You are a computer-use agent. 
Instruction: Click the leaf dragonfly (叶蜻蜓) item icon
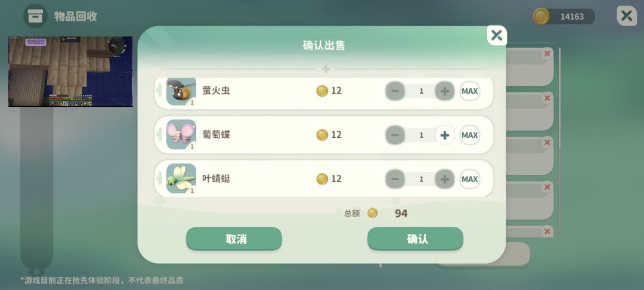coord(181,178)
